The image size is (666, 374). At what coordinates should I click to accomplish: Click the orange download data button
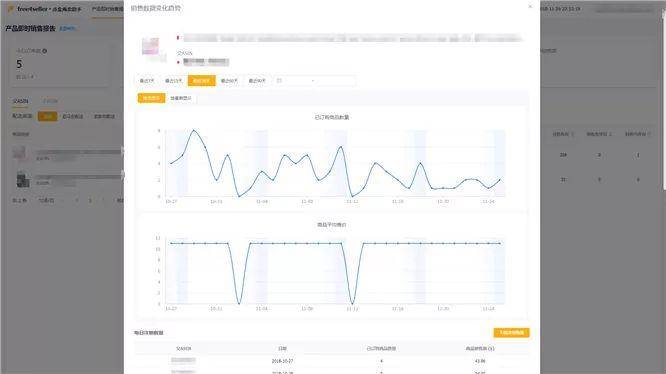pos(511,332)
